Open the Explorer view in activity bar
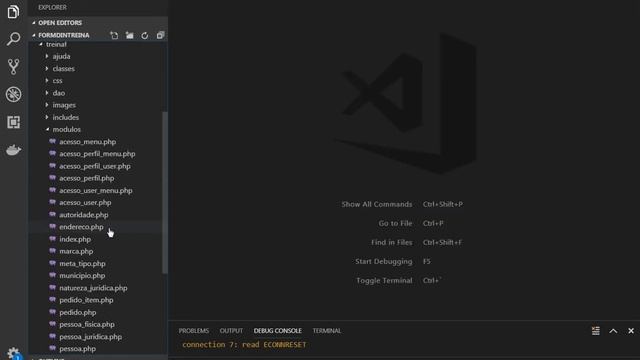Image resolution: width=640 pixels, height=360 pixels. click(x=13, y=12)
